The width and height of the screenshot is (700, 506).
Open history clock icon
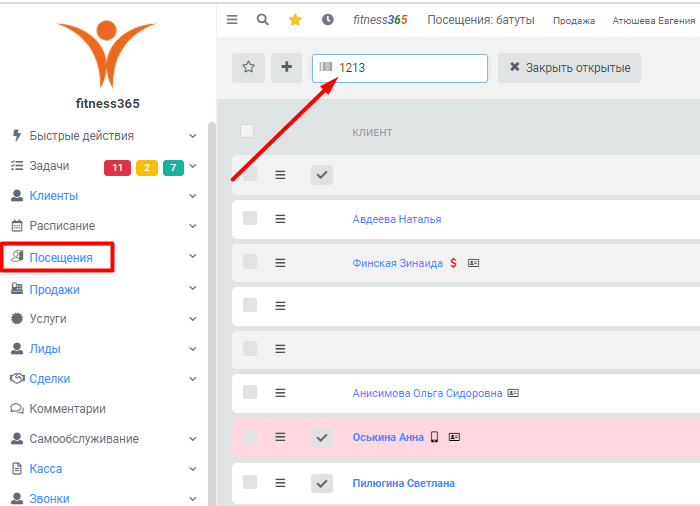[x=328, y=20]
